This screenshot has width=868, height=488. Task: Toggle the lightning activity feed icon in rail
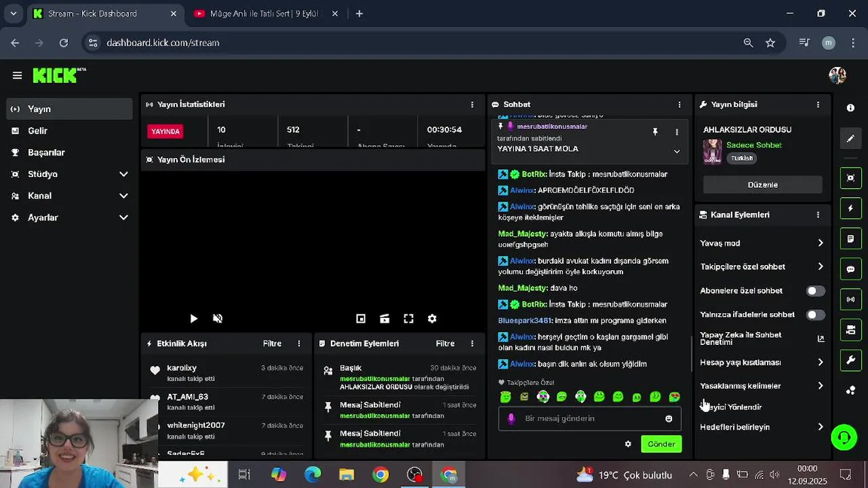click(850, 208)
